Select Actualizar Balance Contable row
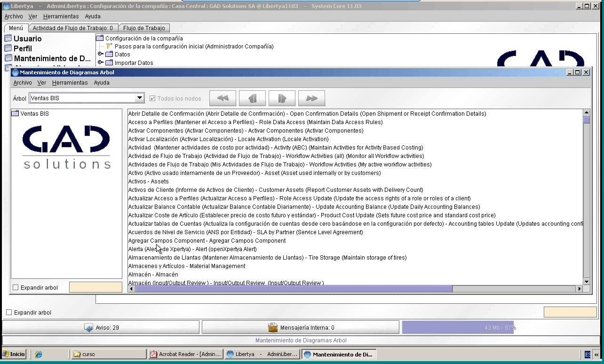This screenshot has height=364, width=604. pyautogui.click(x=355, y=207)
